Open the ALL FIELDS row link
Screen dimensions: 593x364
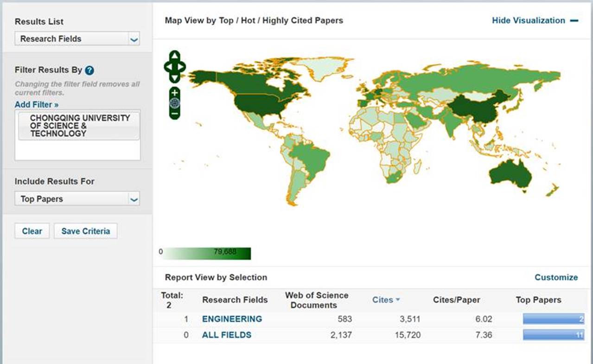tap(227, 335)
